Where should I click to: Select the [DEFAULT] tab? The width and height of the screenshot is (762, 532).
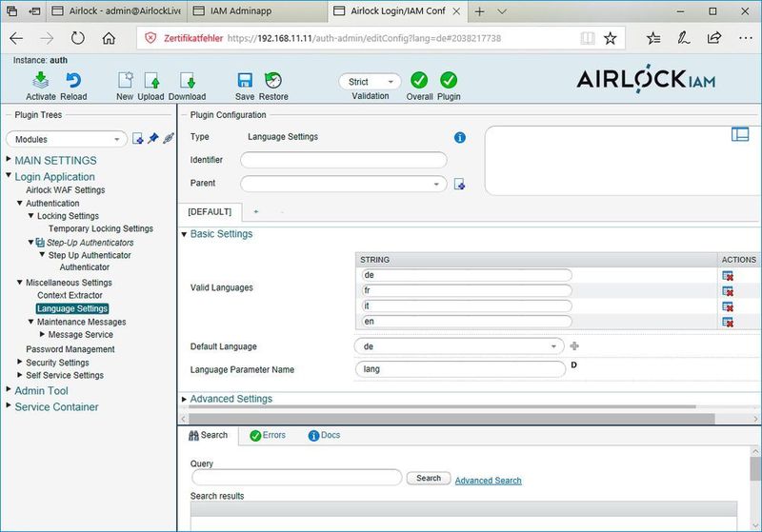(x=210, y=212)
